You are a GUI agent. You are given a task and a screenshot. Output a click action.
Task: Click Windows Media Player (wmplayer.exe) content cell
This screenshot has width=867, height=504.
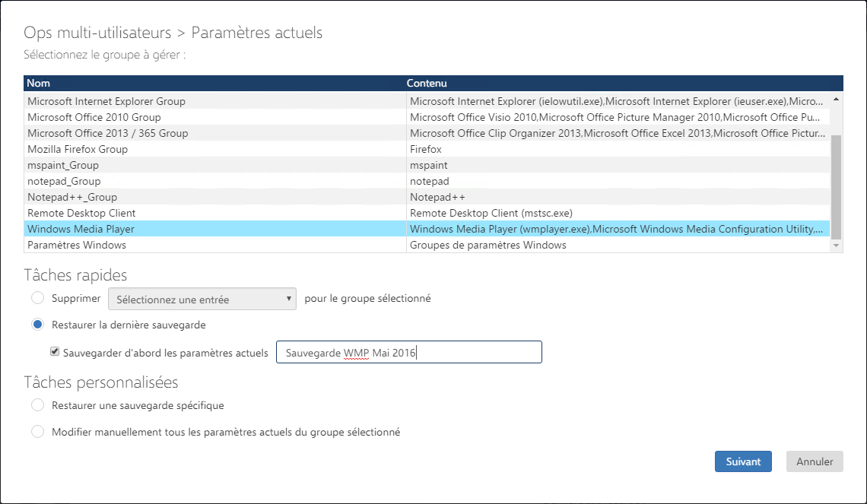618,229
